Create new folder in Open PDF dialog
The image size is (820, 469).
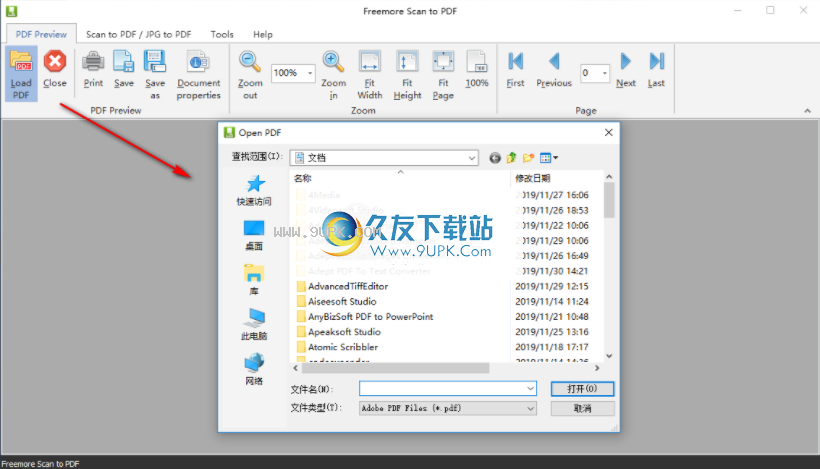click(x=528, y=158)
